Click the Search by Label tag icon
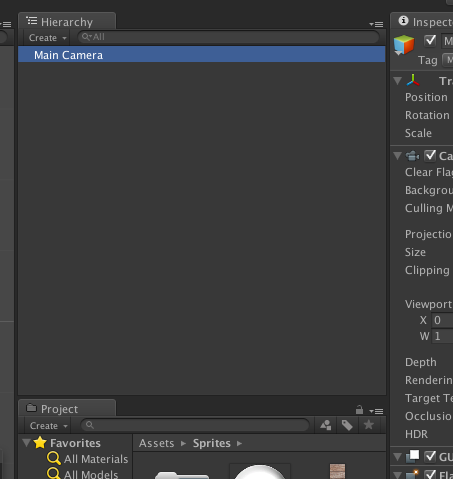The image size is (453, 479). tap(347, 425)
